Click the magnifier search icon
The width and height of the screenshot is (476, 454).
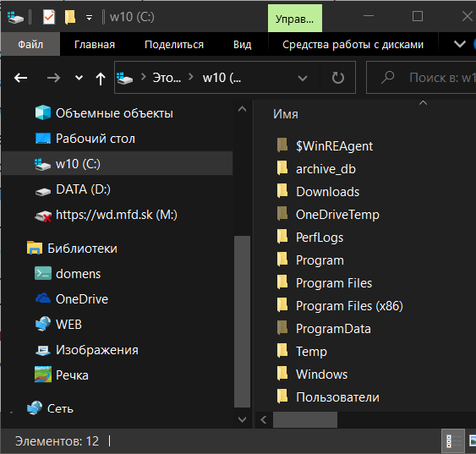(388, 78)
